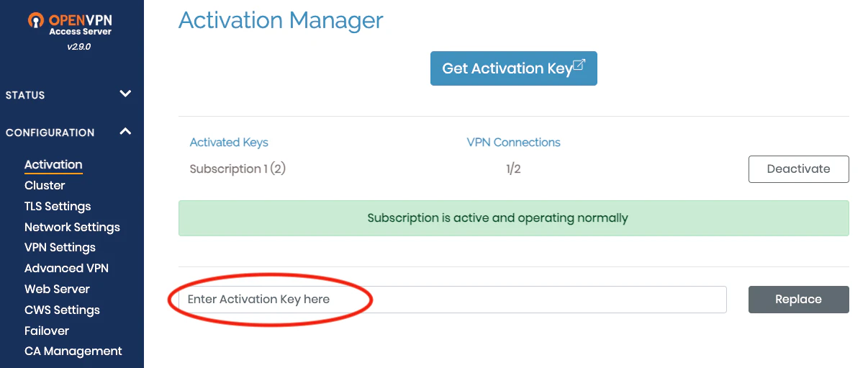Open Advanced VPN settings
The height and width of the screenshot is (368, 868).
coord(66,268)
